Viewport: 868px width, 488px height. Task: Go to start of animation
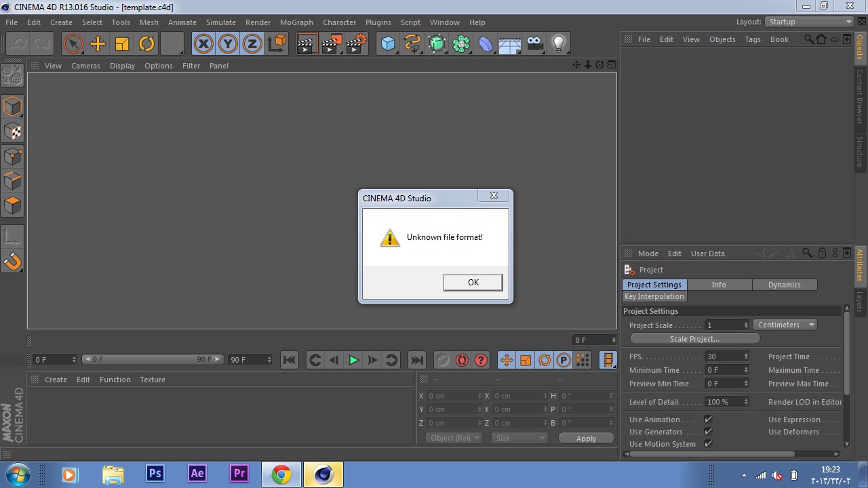point(289,360)
